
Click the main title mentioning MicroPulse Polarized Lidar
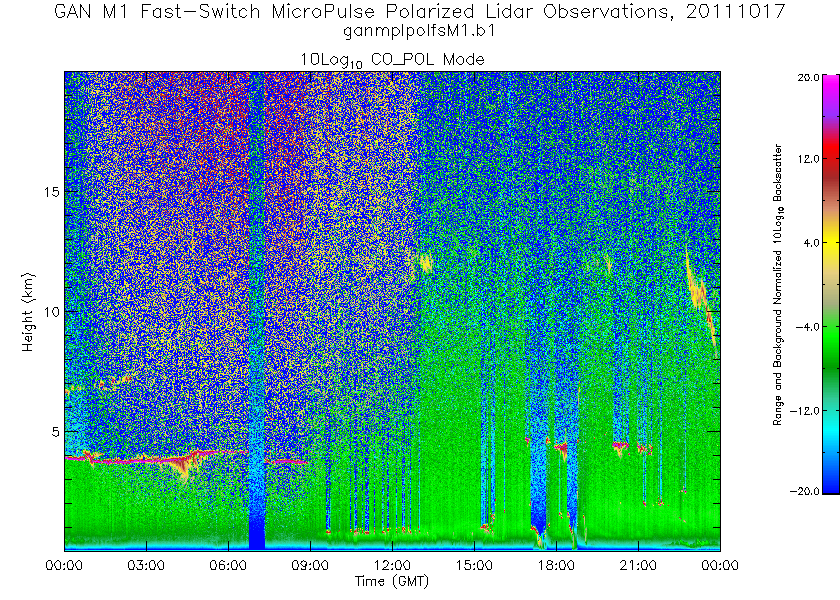[x=419, y=11]
